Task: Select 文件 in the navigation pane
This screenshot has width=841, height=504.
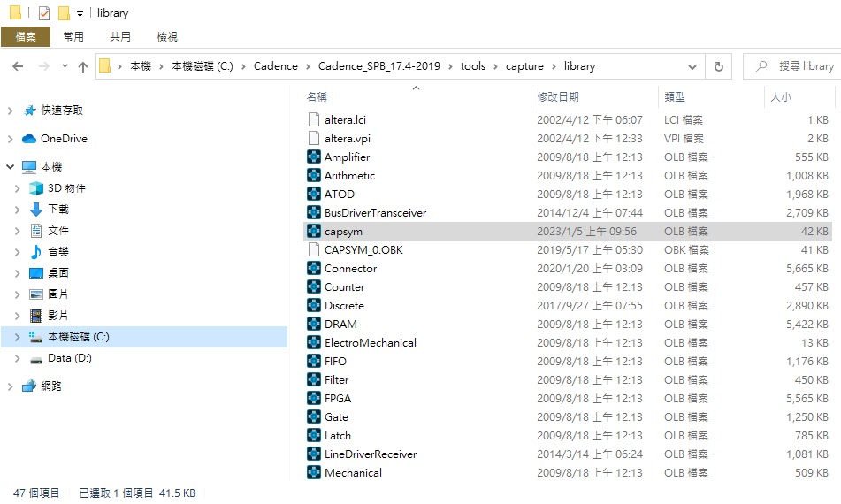Action: pos(58,231)
